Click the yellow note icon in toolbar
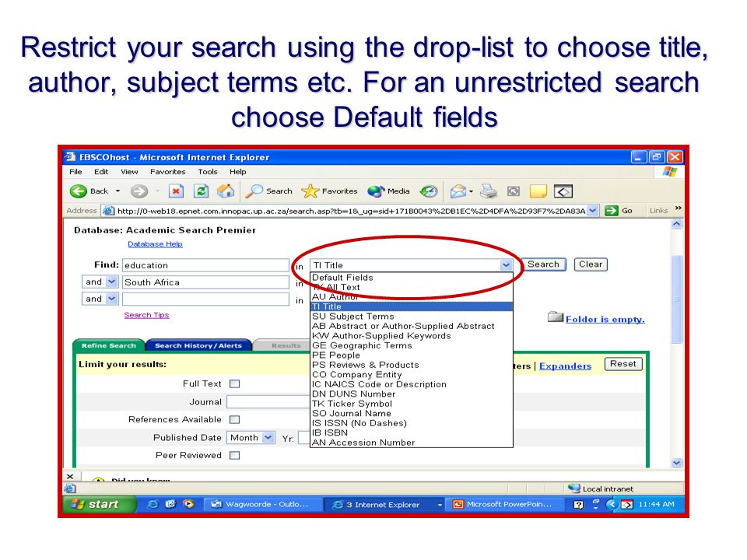The image size is (747, 560). coord(538,191)
